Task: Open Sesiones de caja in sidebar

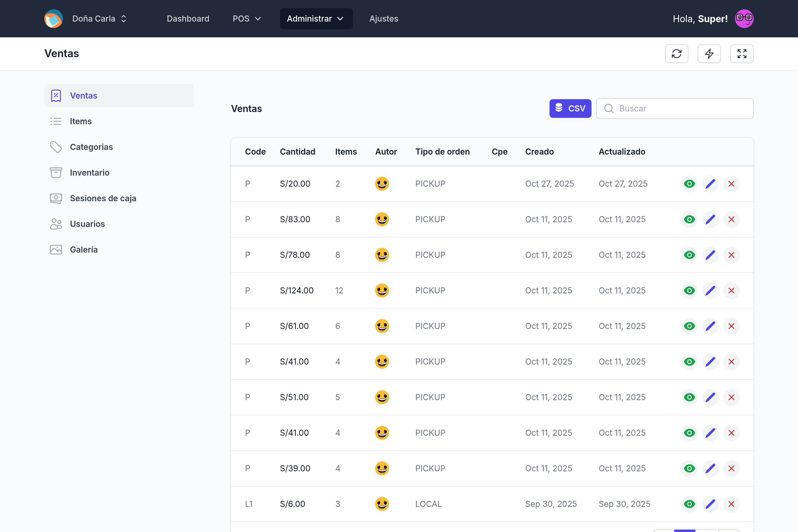Action: [119, 198]
